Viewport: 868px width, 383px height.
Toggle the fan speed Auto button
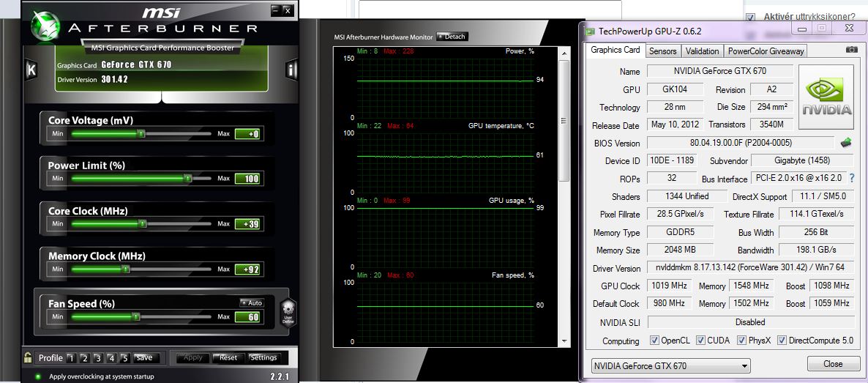252,303
